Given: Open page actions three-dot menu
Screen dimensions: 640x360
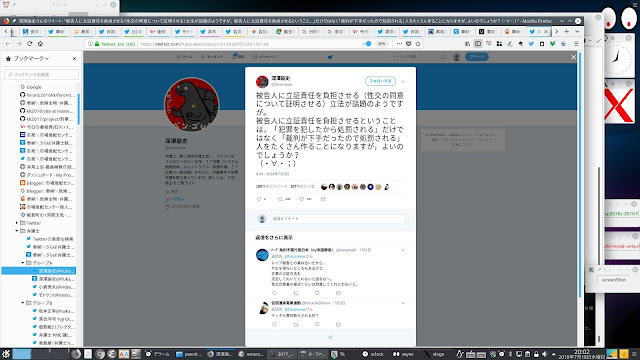Looking at the screenshot, I should 399,44.
